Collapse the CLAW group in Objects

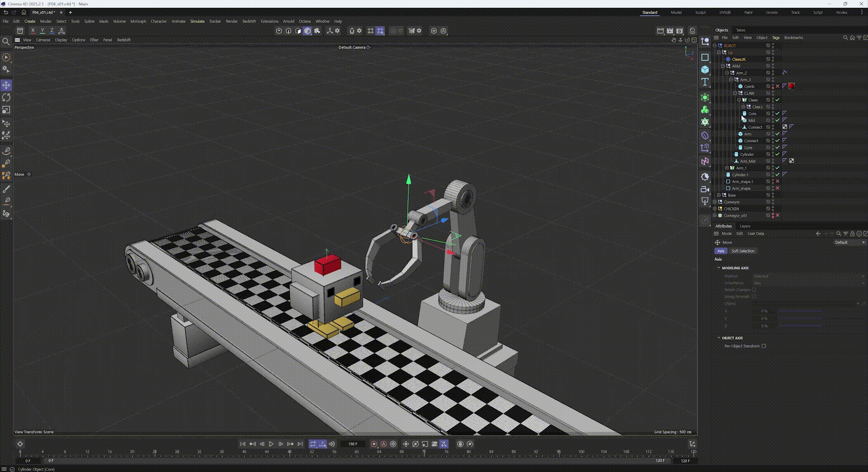(735, 93)
